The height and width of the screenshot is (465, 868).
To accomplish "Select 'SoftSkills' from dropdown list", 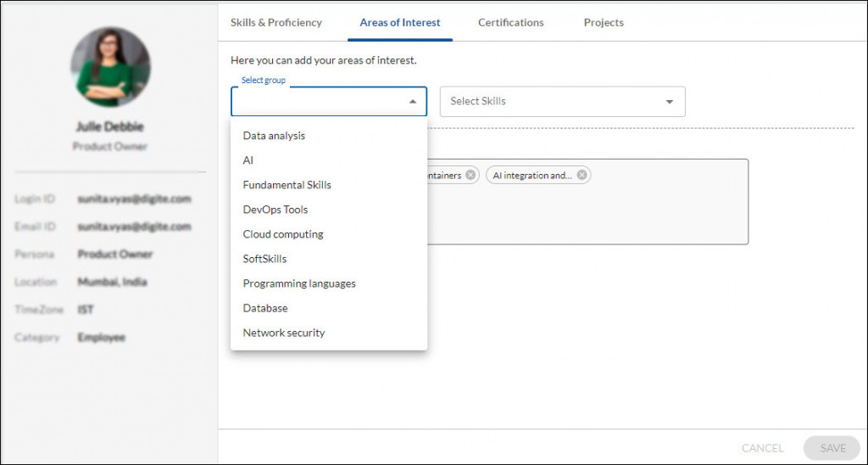I will tap(329, 259).
